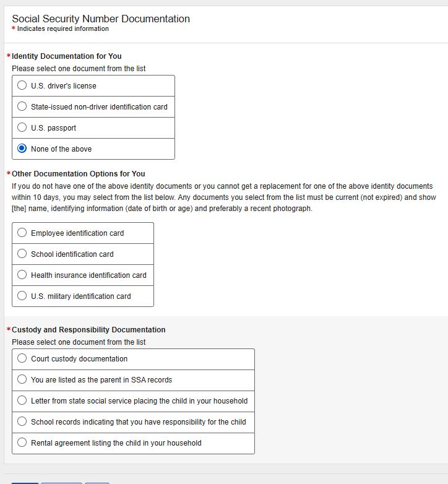Click the Custody and Responsibility Documentation heading
Viewport: 448px width, 484px height.
88,330
